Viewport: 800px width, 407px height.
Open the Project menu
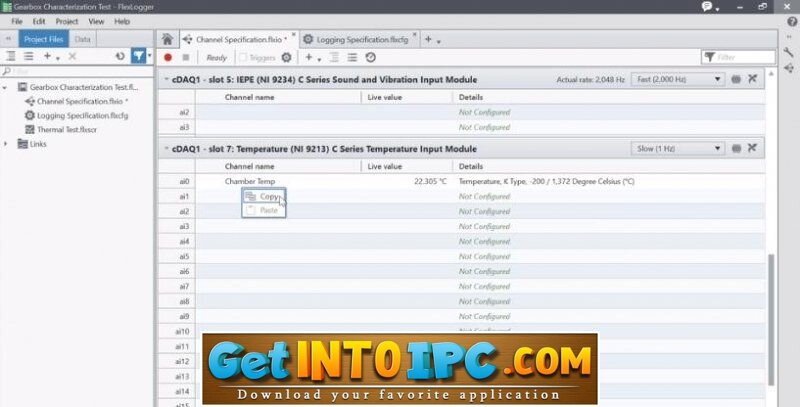67,21
